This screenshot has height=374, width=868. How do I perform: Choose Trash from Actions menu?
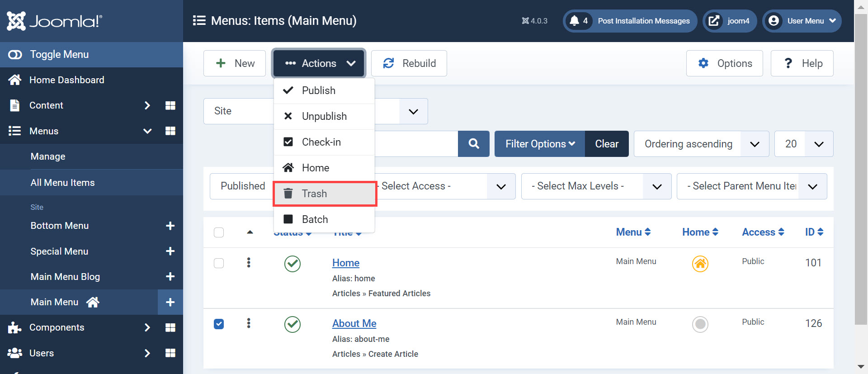coord(325,194)
